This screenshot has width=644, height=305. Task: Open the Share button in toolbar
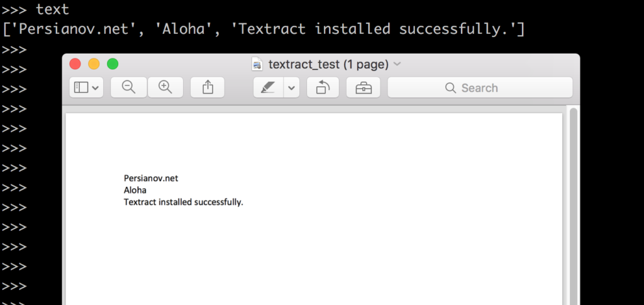click(208, 87)
